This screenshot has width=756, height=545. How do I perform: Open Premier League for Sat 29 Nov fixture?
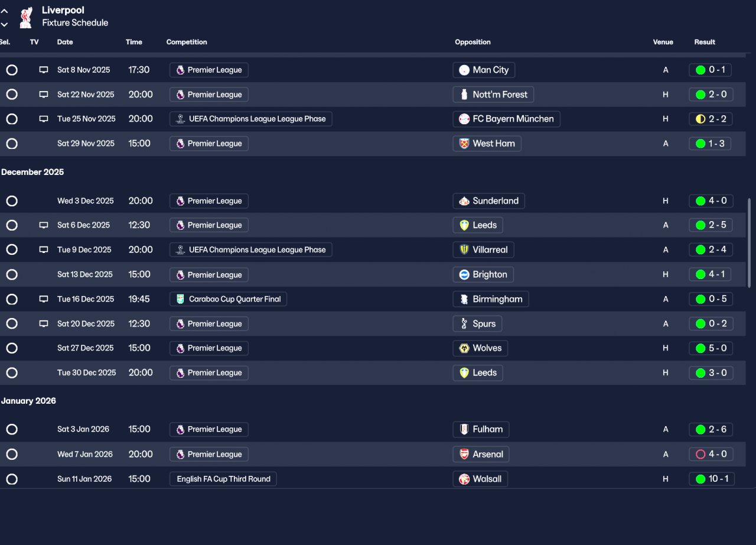tap(209, 144)
